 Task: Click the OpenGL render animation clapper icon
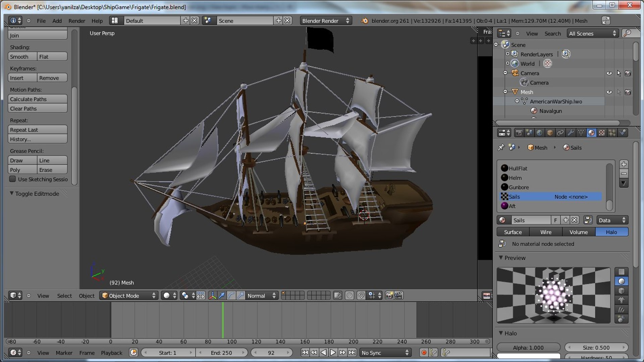pos(398,296)
